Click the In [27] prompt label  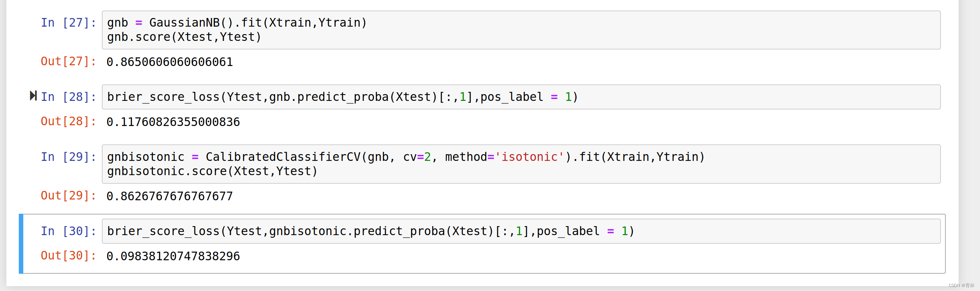click(x=68, y=23)
